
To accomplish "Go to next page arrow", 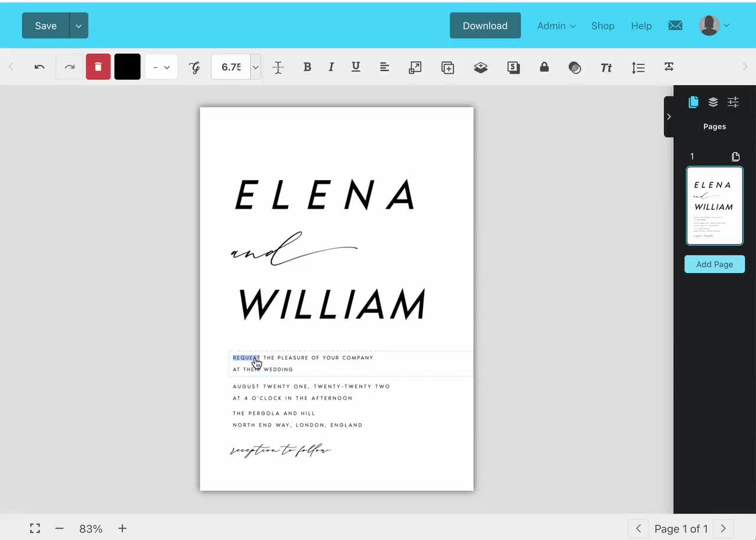I will pyautogui.click(x=723, y=529).
